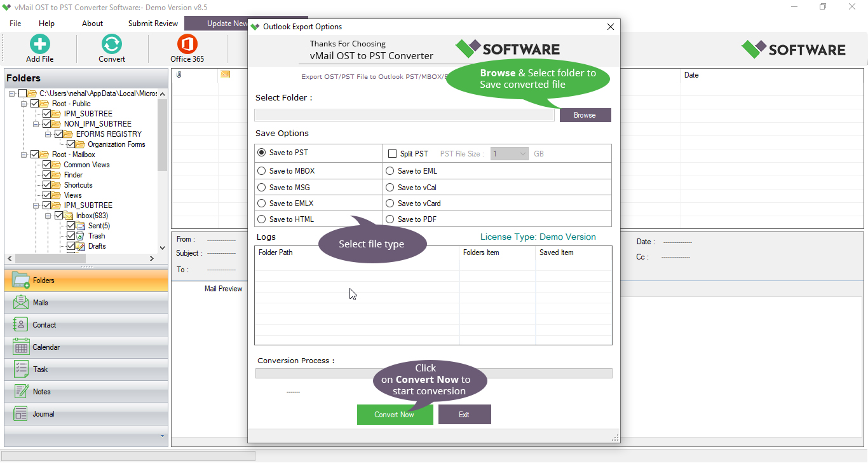Uncheck the Common Views folder checkbox
This screenshot has width=868, height=463.
(47, 165)
